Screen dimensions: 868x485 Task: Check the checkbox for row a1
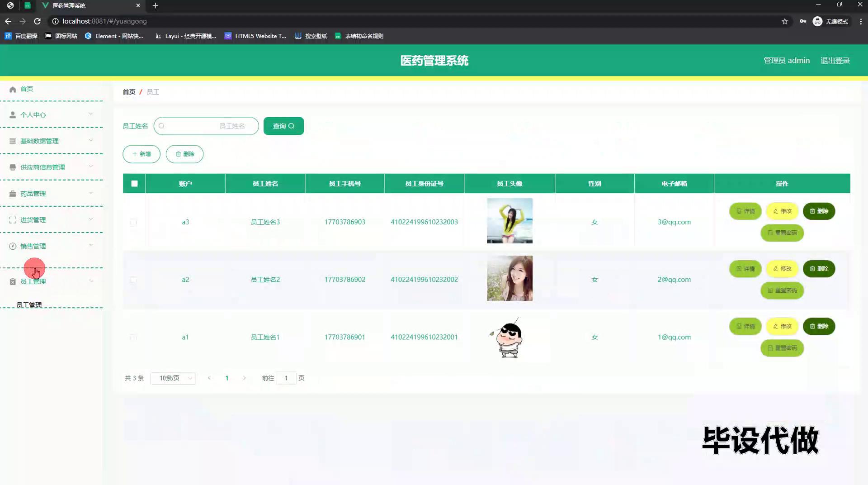pyautogui.click(x=133, y=338)
